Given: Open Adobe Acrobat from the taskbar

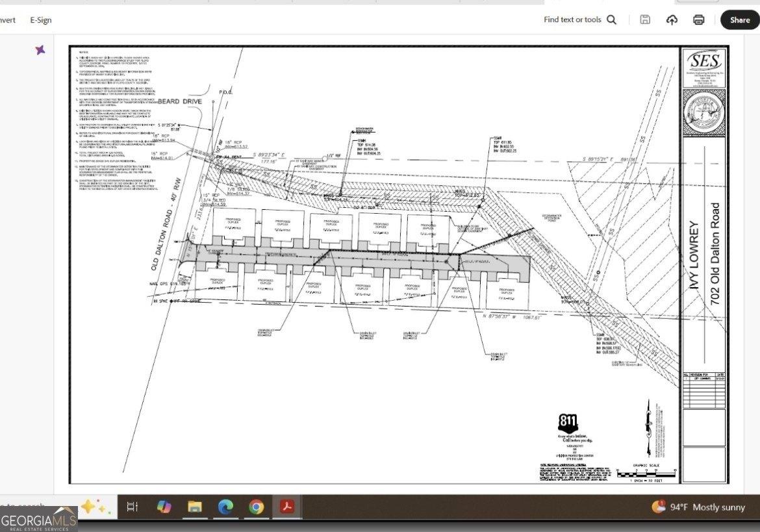Looking at the screenshot, I should [287, 507].
